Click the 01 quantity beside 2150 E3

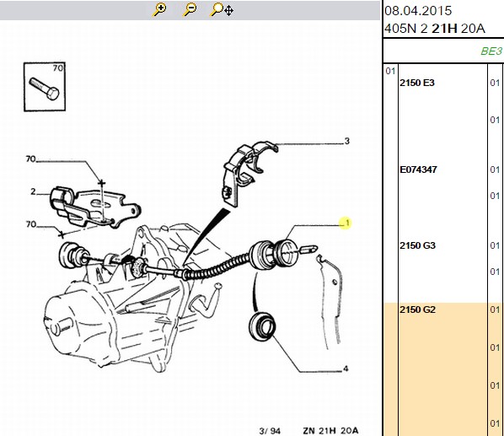pos(495,83)
